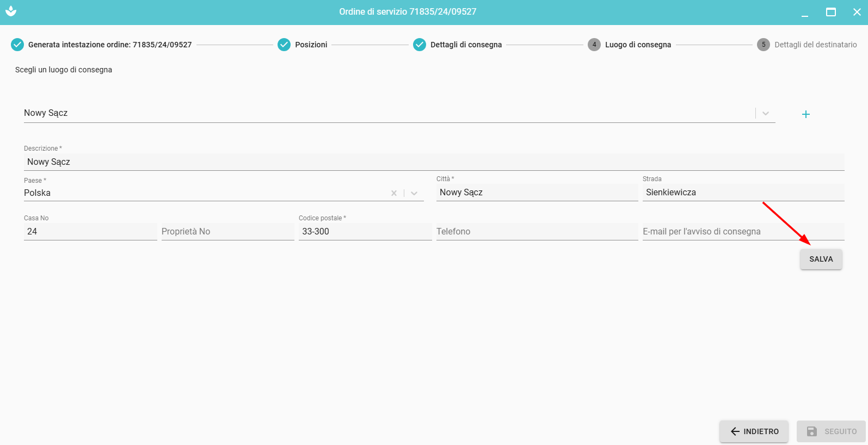This screenshot has width=868, height=445.
Task: Click the step 5 circle icon
Action: 763,45
